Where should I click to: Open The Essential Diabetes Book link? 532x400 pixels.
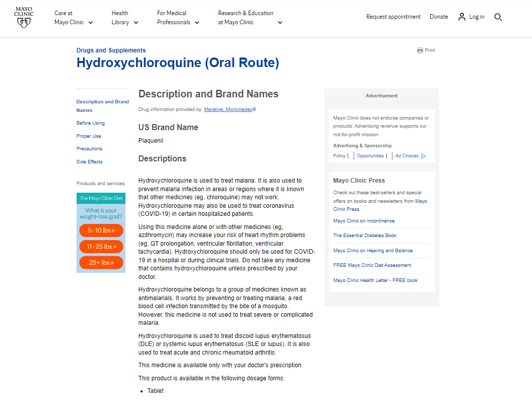point(365,236)
